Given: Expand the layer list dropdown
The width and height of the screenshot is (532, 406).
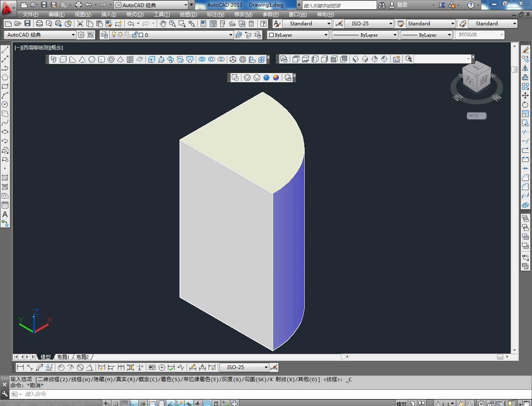Looking at the screenshot, I should [231, 35].
